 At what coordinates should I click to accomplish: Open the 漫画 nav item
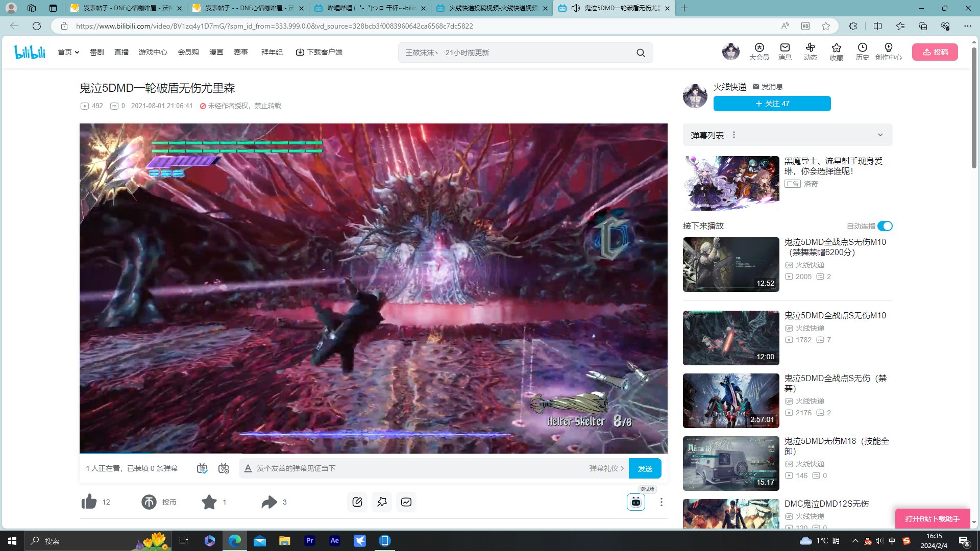(x=216, y=52)
